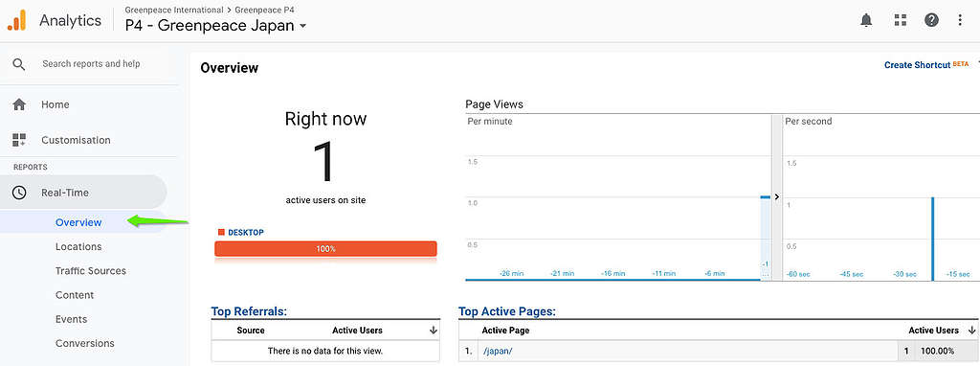
Task: Click the Home house icon in sidebar
Action: coord(19,104)
